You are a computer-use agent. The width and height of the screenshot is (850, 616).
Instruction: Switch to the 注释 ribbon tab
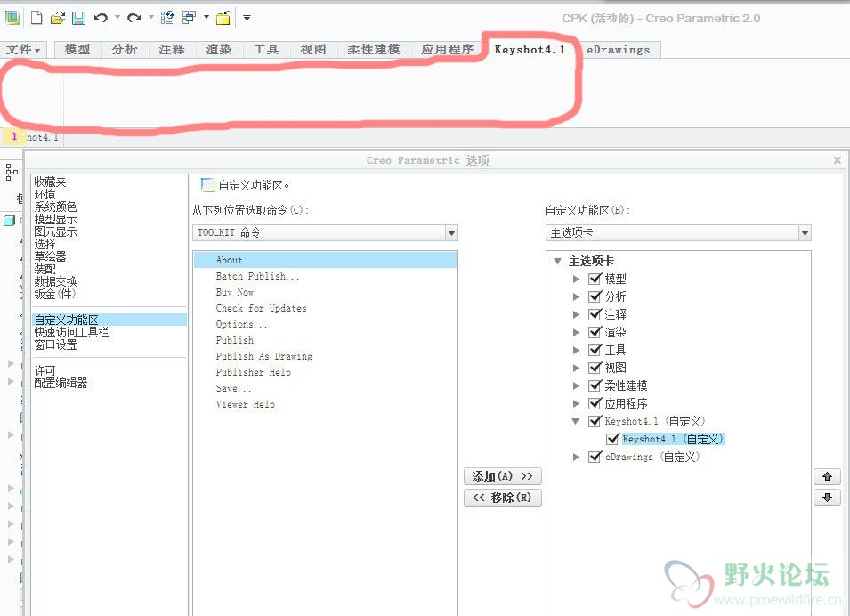(x=172, y=49)
